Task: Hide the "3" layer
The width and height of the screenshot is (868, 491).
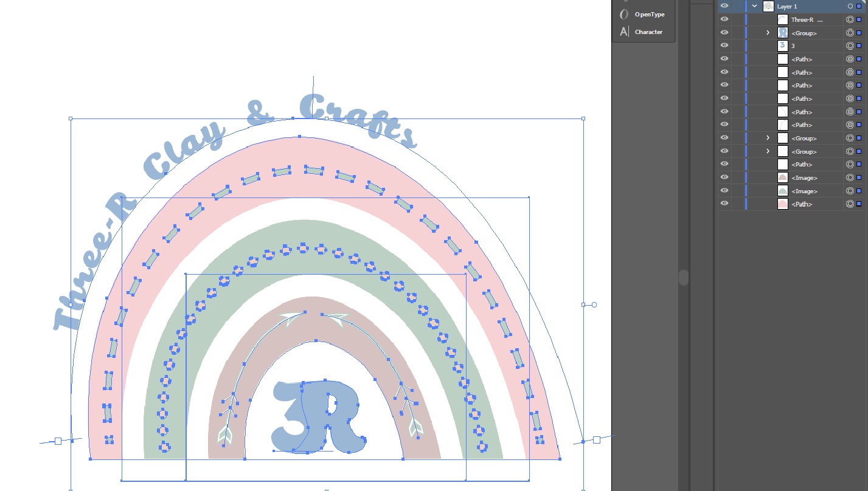Action: (x=724, y=46)
